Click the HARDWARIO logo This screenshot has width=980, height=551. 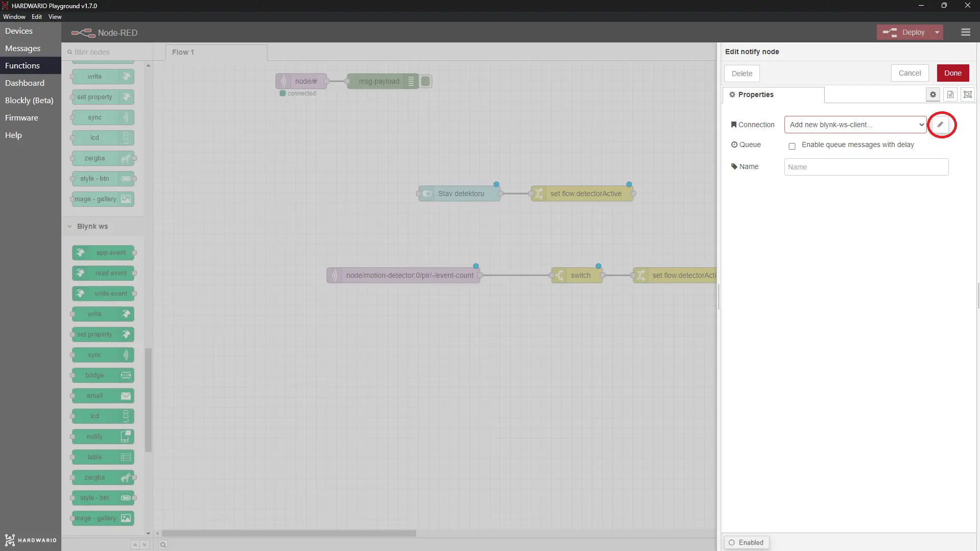coord(31,540)
